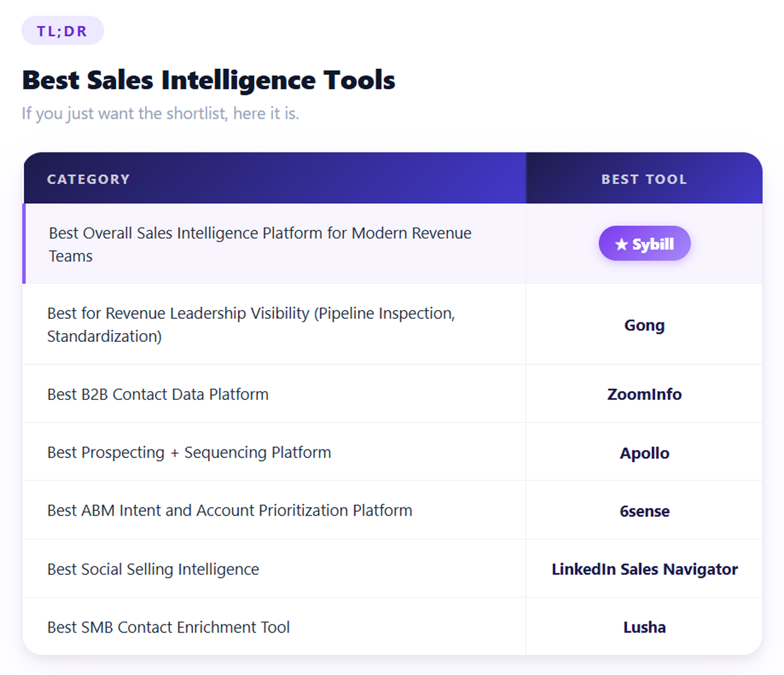
Task: Click the TL;DR badge
Action: [x=62, y=31]
